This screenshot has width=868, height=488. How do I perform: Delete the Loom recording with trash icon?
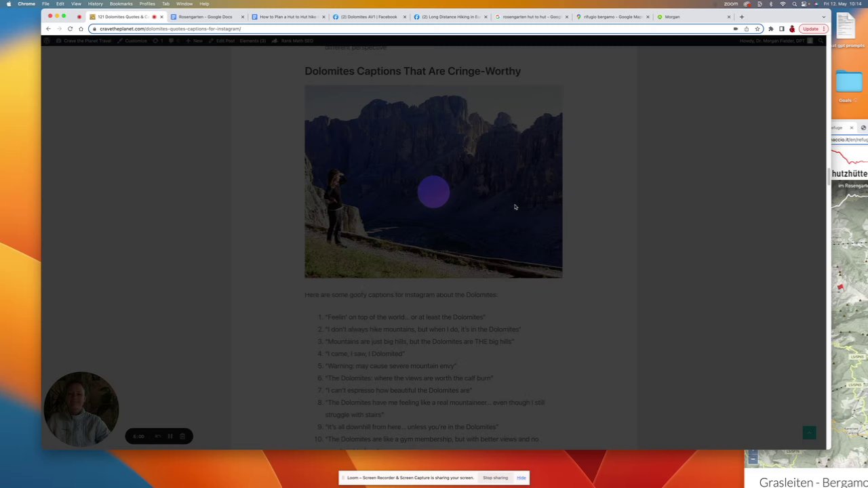point(182,436)
